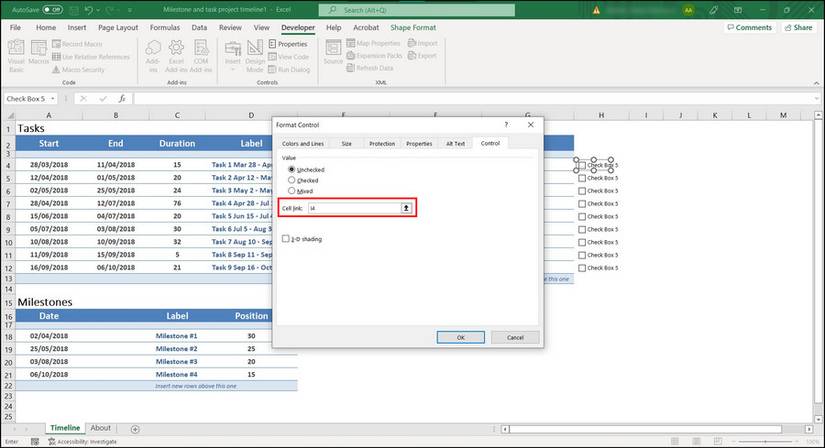Tick the selected checkbox in row 4
Image resolution: width=825 pixels, height=448 pixels.
(x=582, y=165)
